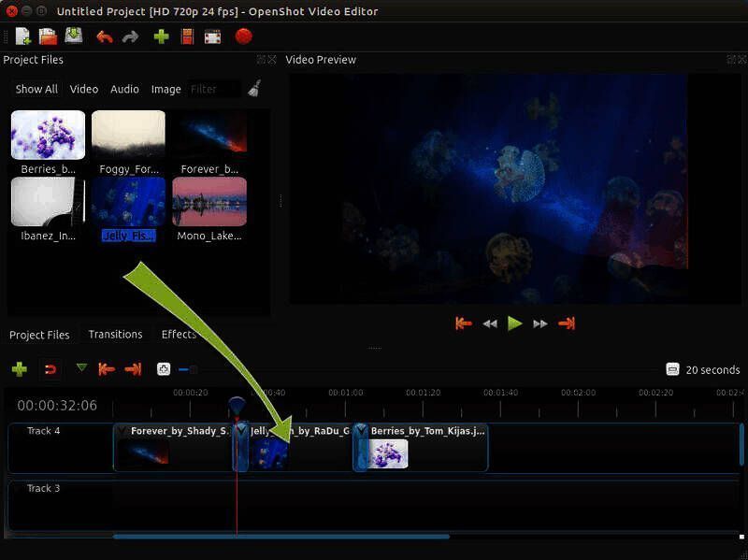Switch to the Transitions tab
The image size is (748, 560).
(x=115, y=335)
